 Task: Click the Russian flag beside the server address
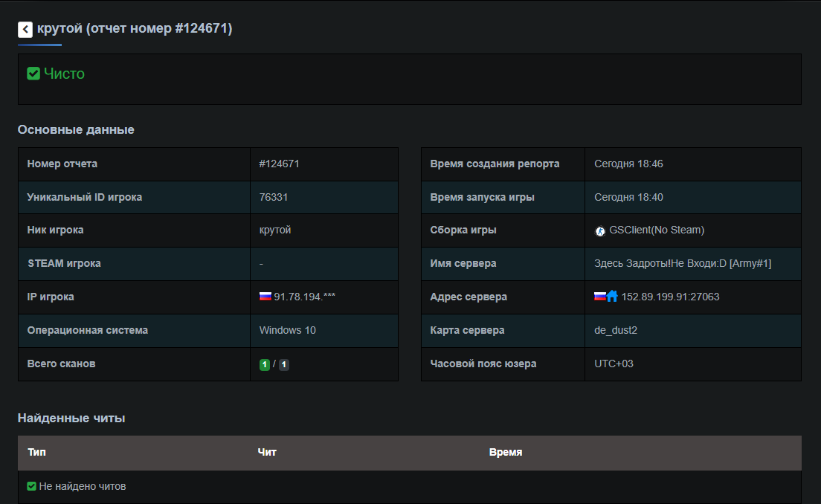600,297
